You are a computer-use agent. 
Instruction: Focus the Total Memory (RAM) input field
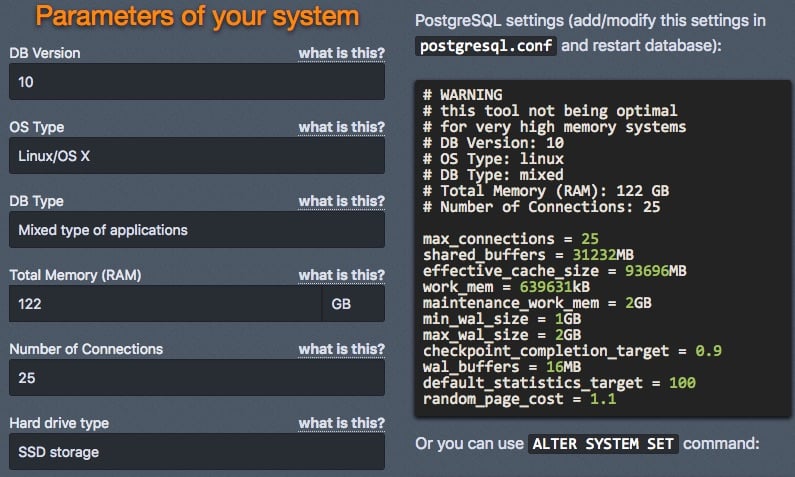(x=165, y=304)
